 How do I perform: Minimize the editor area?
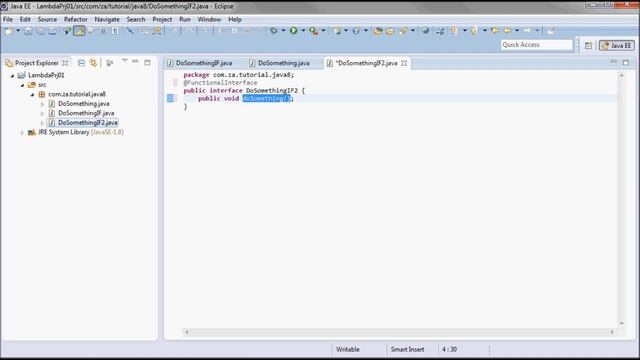[613, 62]
